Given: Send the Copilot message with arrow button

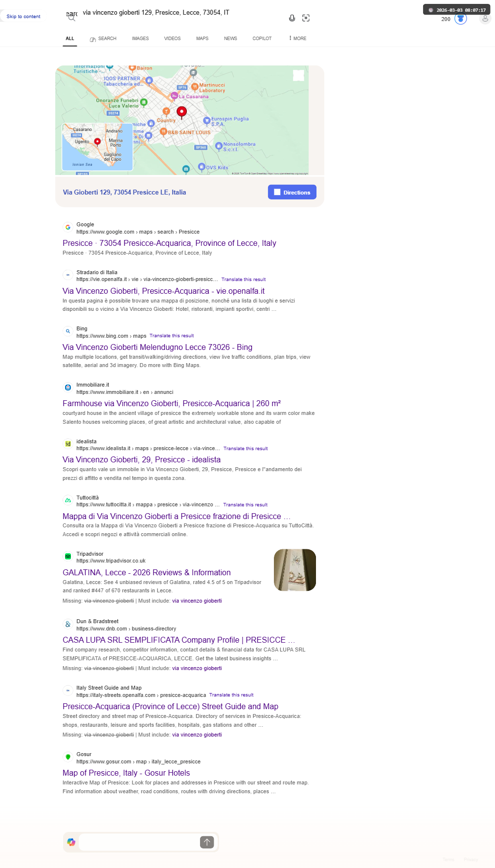Looking at the screenshot, I should (207, 842).
